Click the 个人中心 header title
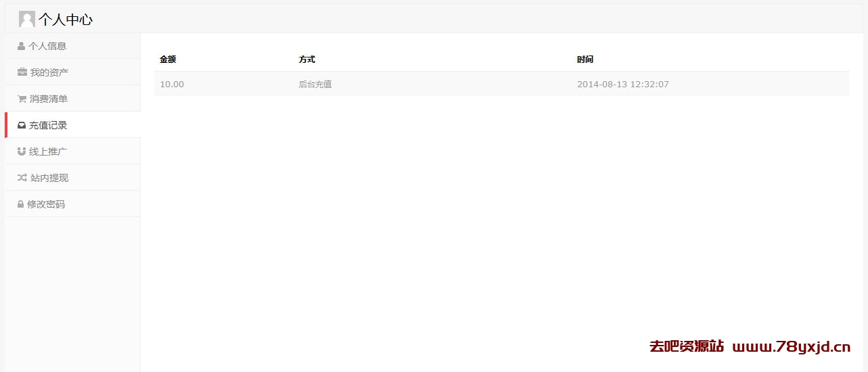Viewport: 868px width, 372px height. coord(66,20)
